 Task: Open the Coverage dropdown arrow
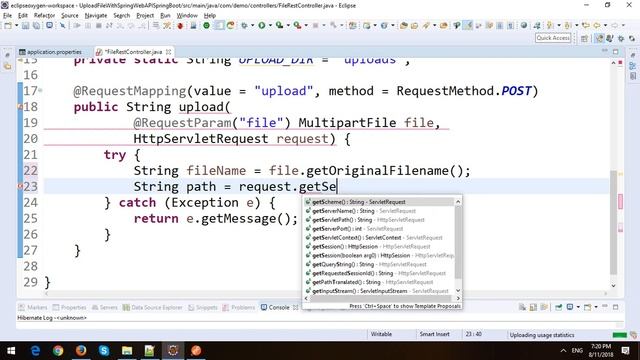click(x=288, y=26)
